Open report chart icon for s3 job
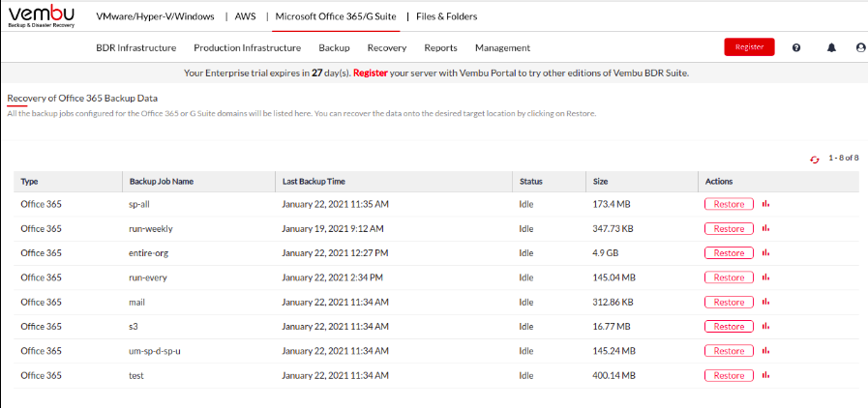This screenshot has height=408, width=868. (766, 326)
